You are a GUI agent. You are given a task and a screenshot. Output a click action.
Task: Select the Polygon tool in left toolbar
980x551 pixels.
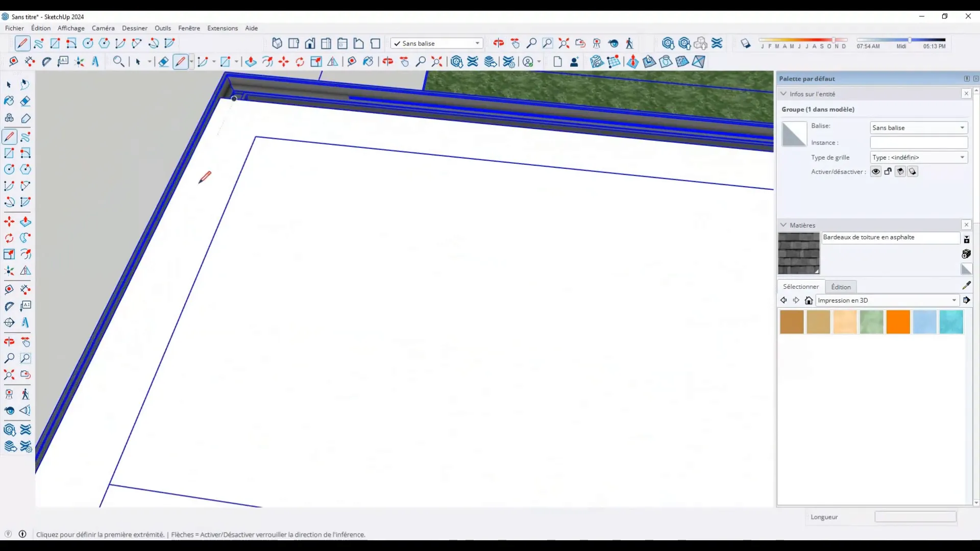26,169
